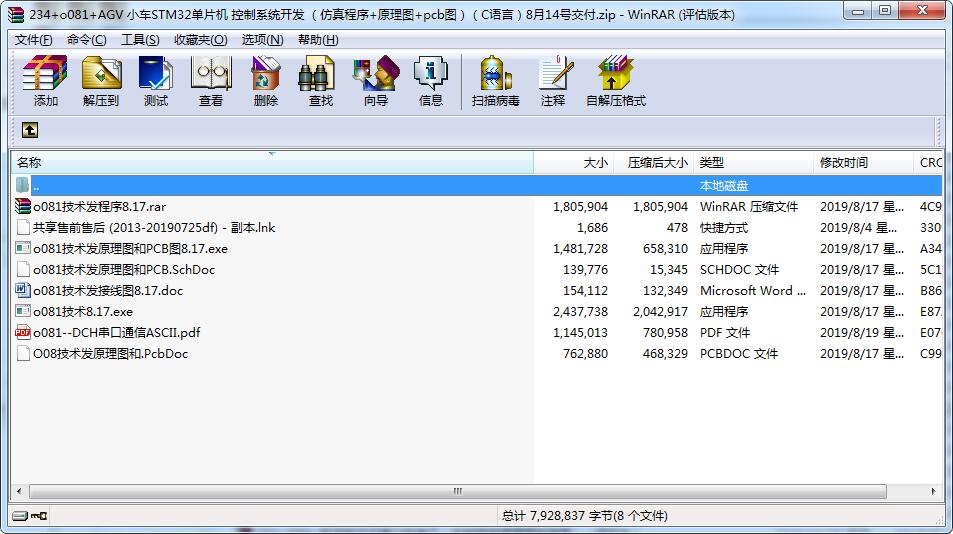Click the type cell 'Microsoft Word ...'

point(752,290)
